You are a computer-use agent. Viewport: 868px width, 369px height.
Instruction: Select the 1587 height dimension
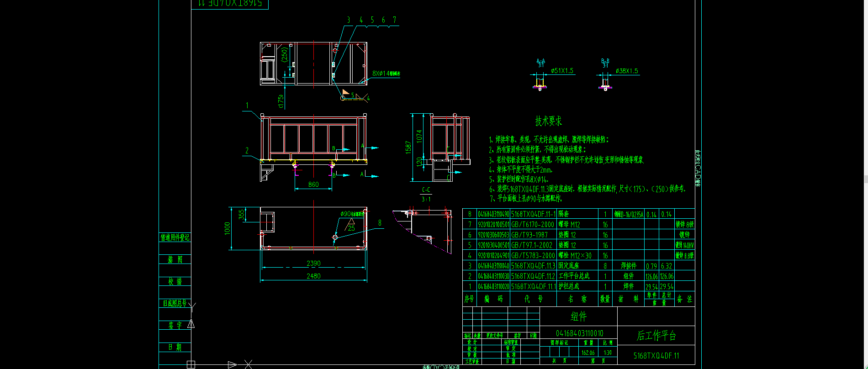[408, 147]
